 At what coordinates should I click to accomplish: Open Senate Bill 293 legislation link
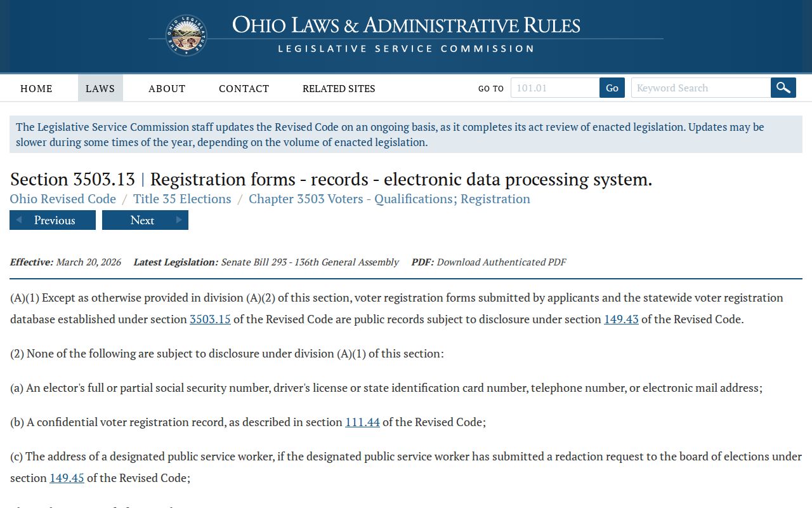310,262
